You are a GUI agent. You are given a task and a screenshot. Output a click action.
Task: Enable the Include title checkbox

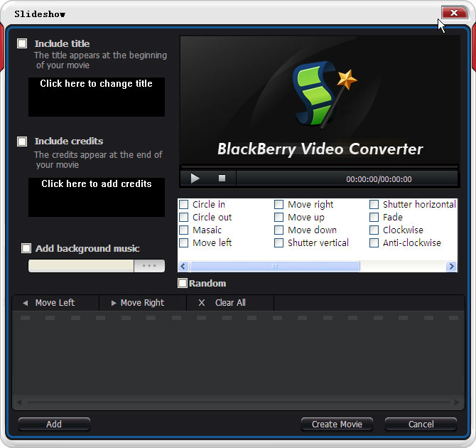coord(22,43)
